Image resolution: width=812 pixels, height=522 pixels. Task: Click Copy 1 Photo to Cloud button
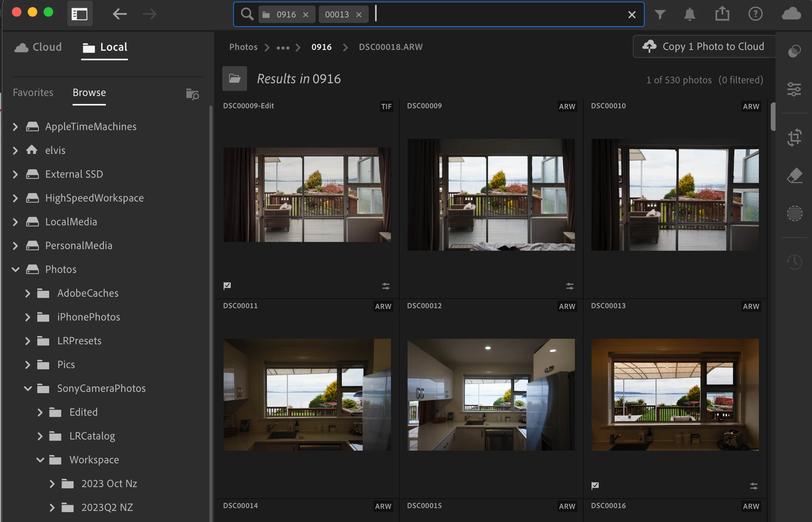pos(704,46)
